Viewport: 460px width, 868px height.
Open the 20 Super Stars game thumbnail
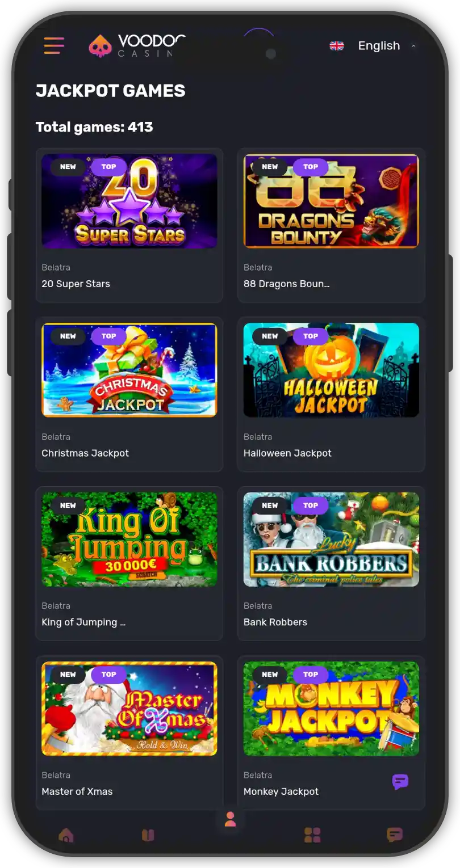(129, 201)
